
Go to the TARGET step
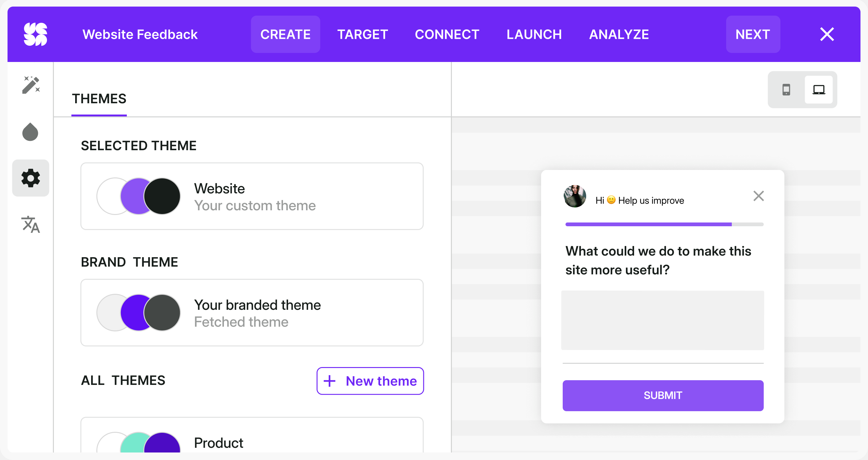[x=363, y=34]
